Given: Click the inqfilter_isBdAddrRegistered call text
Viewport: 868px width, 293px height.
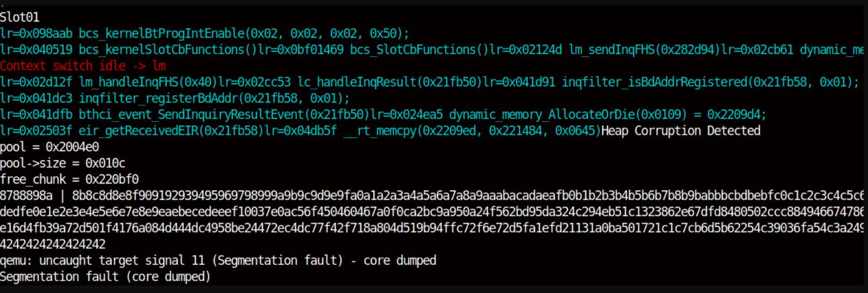Looking at the screenshot, I should pyautogui.click(x=711, y=82).
